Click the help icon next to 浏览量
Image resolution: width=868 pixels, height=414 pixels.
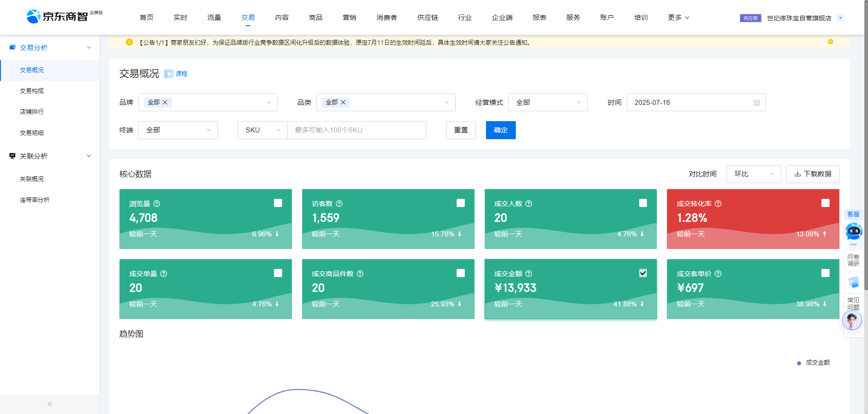157,204
